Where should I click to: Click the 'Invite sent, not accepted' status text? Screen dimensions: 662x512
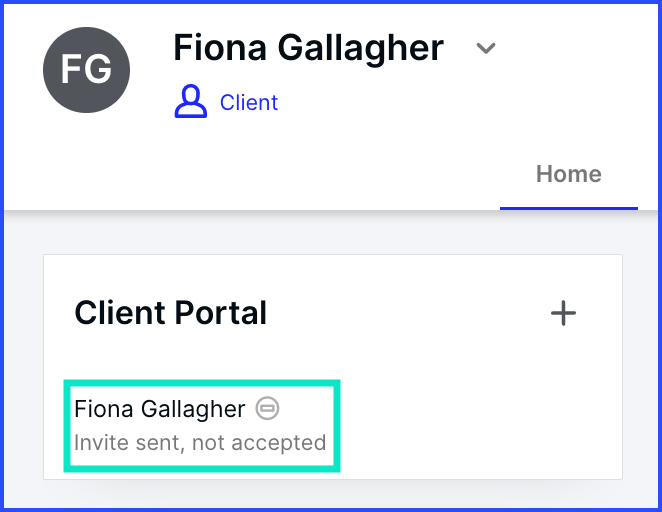coord(200,443)
